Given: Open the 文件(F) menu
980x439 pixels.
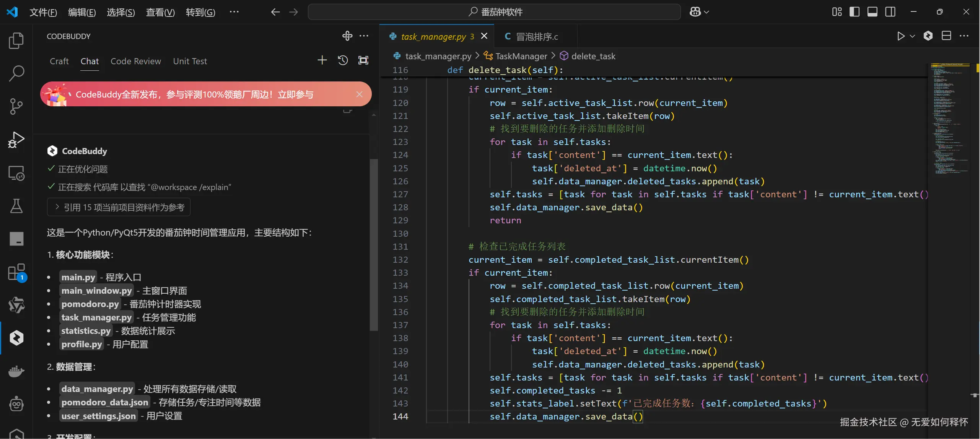Looking at the screenshot, I should point(43,12).
